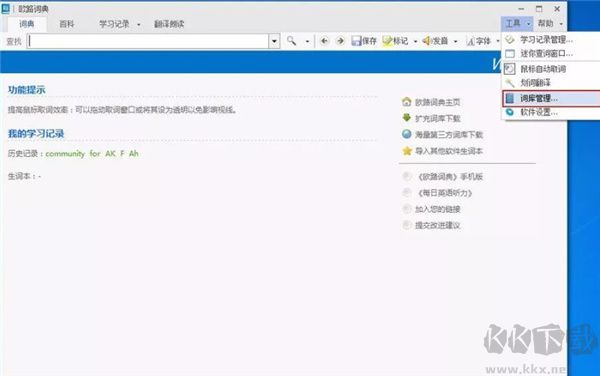Open the 《每日英语听力》 link
This screenshot has width=600, height=376.
[x=444, y=193]
